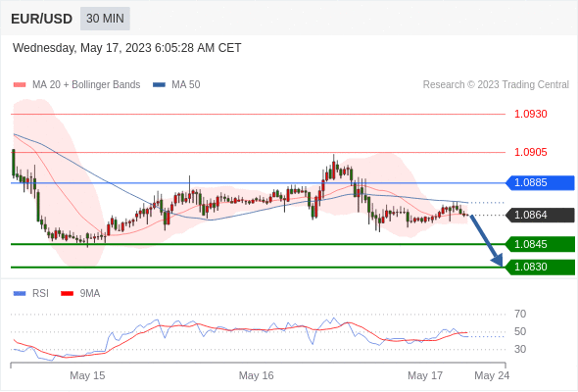Toggle the MA 20 + Bollinger Bands legend
578x392 pixels.
[x=76, y=85]
